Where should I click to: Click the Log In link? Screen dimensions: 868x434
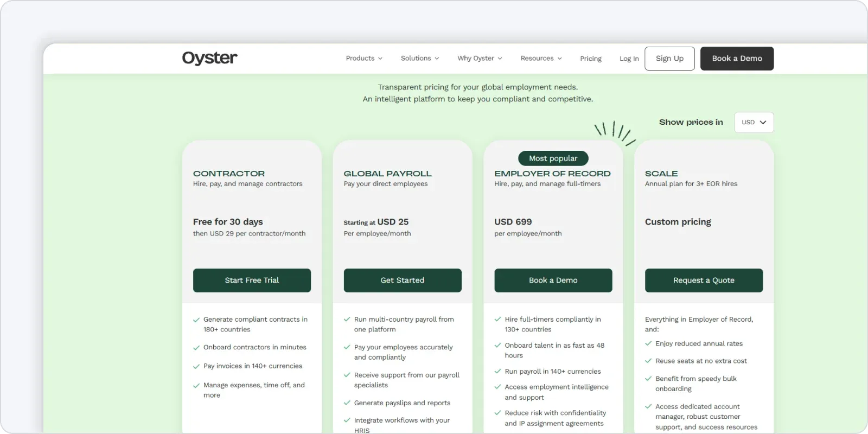pos(629,59)
